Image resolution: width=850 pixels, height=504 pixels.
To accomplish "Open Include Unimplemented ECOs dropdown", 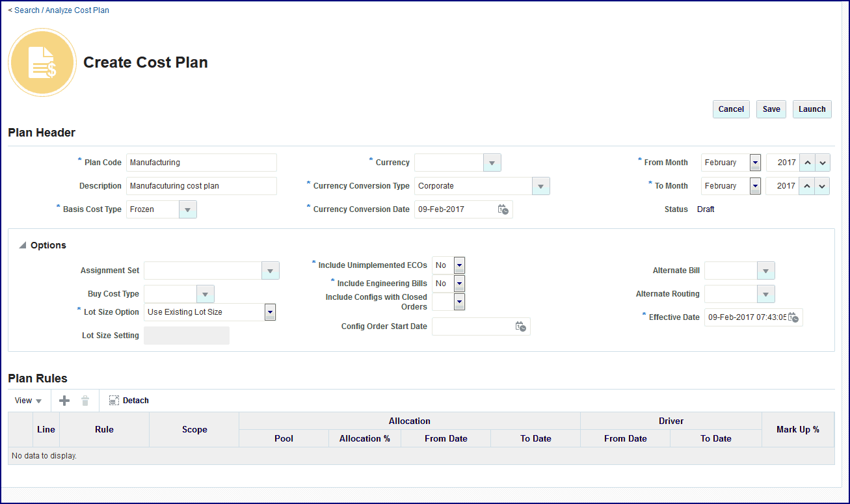I will coord(459,265).
